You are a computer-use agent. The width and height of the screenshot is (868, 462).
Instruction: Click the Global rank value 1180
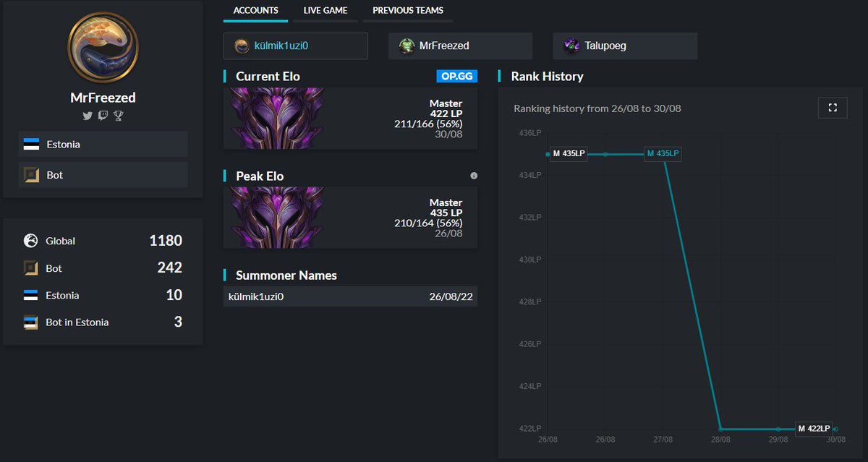[166, 241]
